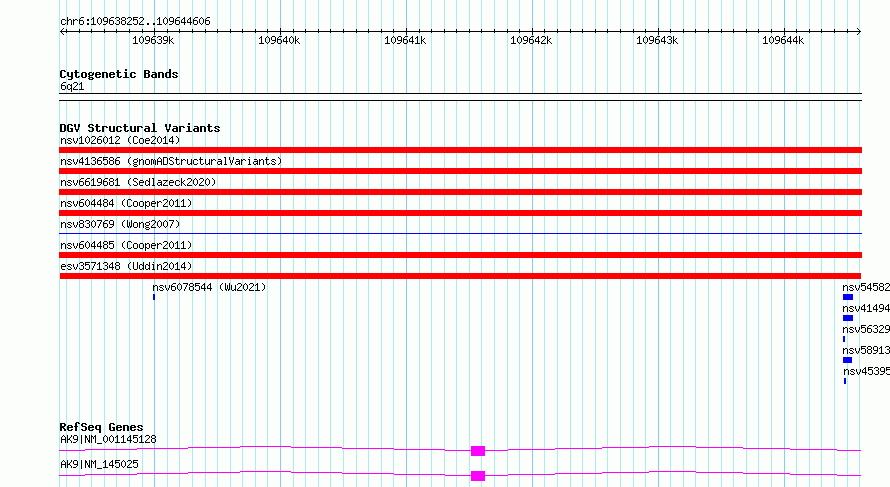Open the AK9|NM_145025 transcript label
Viewport: 890px width, 487px height.
[99, 464]
